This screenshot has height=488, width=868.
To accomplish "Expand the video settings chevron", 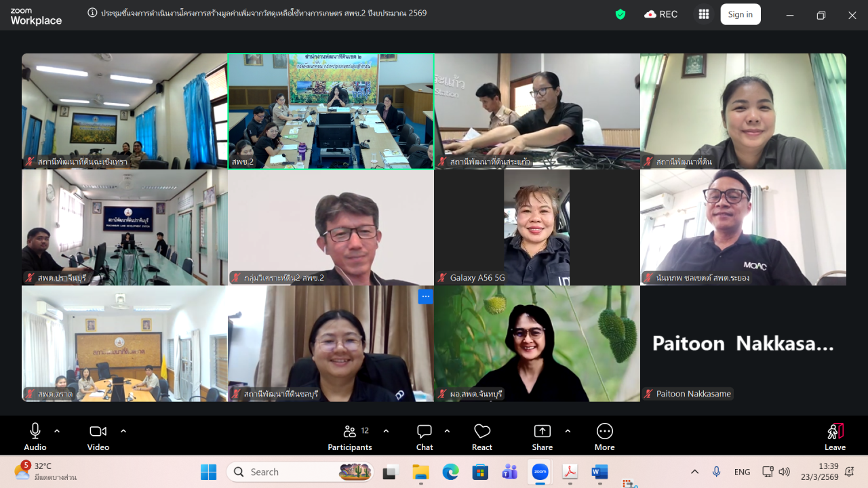I will pyautogui.click(x=123, y=431).
